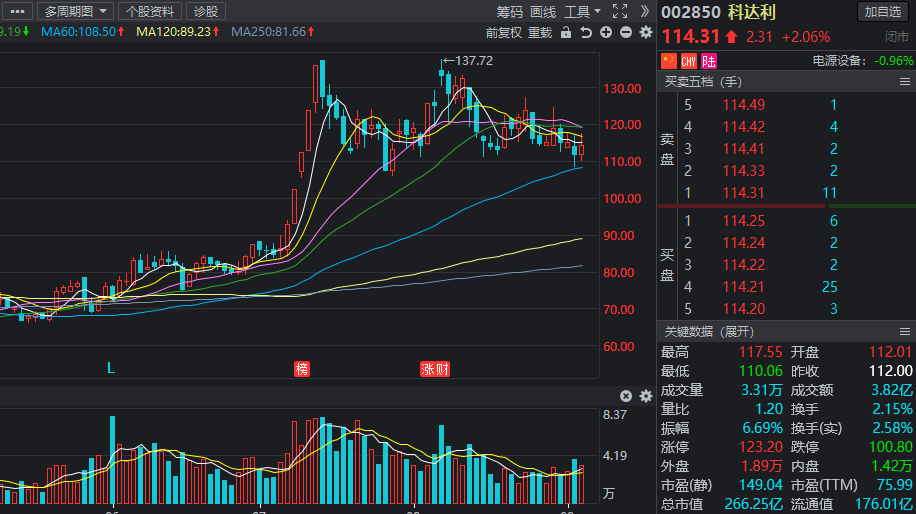Click the current price 114.31
Screen dimensions: 916x514
click(691, 37)
